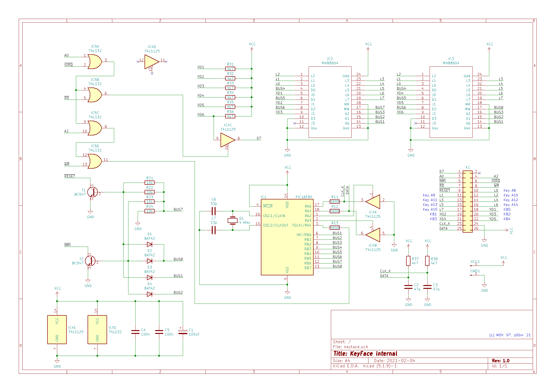555x392 pixels.
Task: Select the C1 100uF electrolytic capacitor
Action: 183,332
